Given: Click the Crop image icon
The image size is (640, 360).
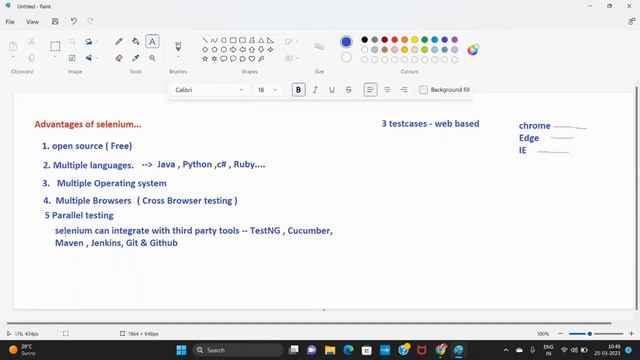Looking at the screenshot, I should tap(72, 41).
